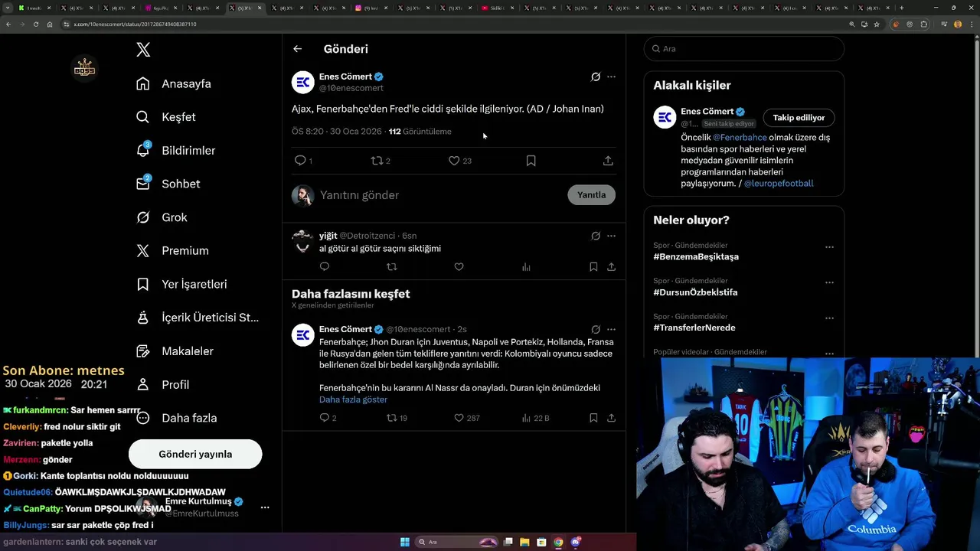
Task: Open more options on Jhon Duran post
Action: (611, 330)
